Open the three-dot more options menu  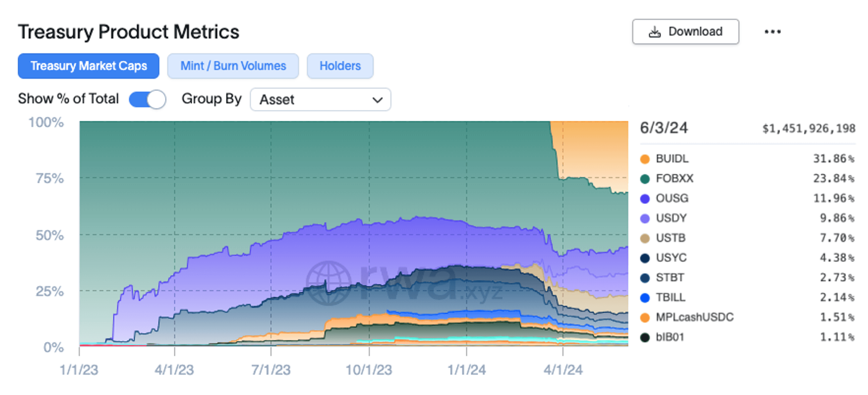pos(772,32)
